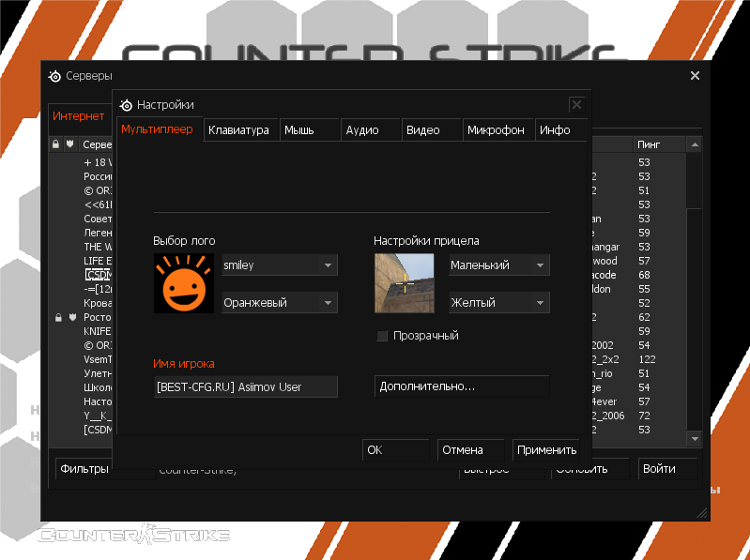Switch to the Инфо tab
This screenshot has height=560, width=750.
[560, 130]
